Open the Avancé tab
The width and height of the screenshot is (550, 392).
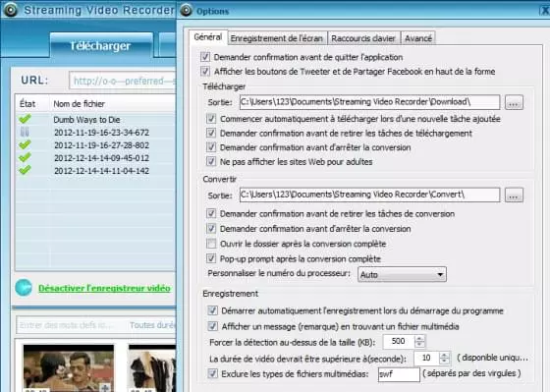click(x=418, y=38)
